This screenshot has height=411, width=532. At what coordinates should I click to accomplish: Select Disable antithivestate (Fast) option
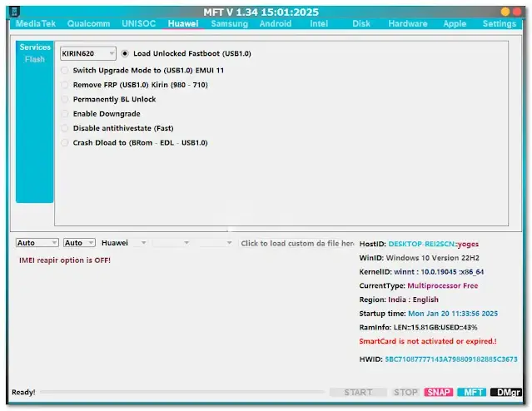click(x=117, y=128)
